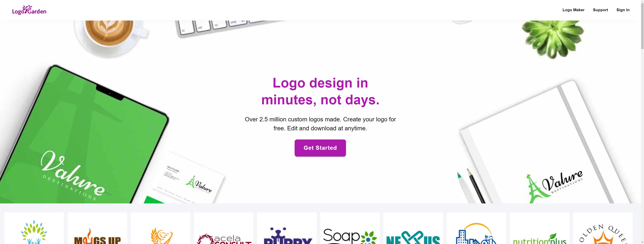Open the Support menu link
The width and height of the screenshot is (644, 244).
[x=600, y=10]
